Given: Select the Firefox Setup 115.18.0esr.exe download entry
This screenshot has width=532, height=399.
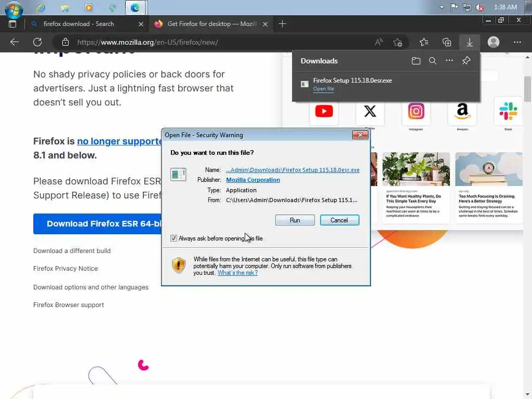Looking at the screenshot, I should click(386, 84).
